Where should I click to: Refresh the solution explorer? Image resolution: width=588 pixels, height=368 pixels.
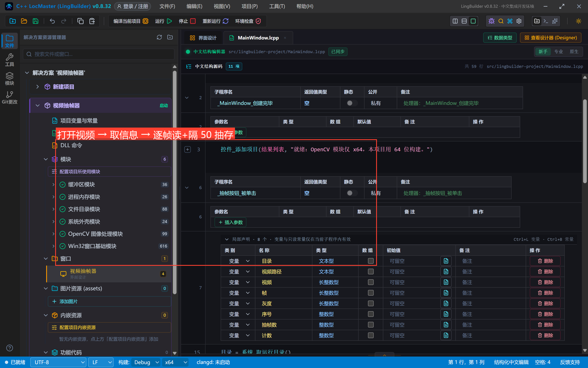coord(159,37)
